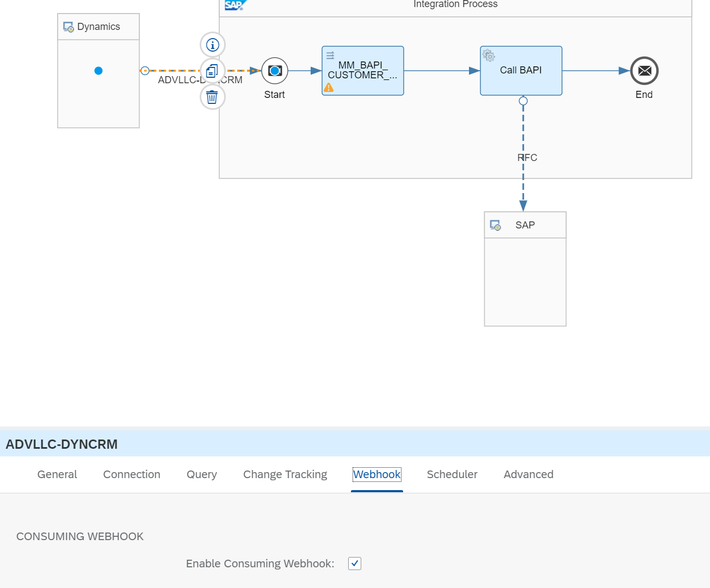Click the warning icon on MM_BAPI_CUSTOMER mapping
Viewport: 710px width, 588px height.
point(329,87)
